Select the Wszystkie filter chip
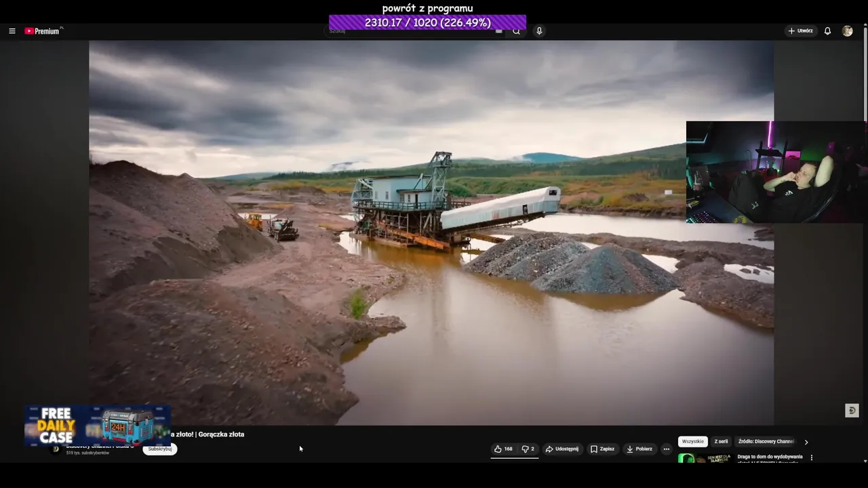The width and height of the screenshot is (868, 488). coord(693,441)
